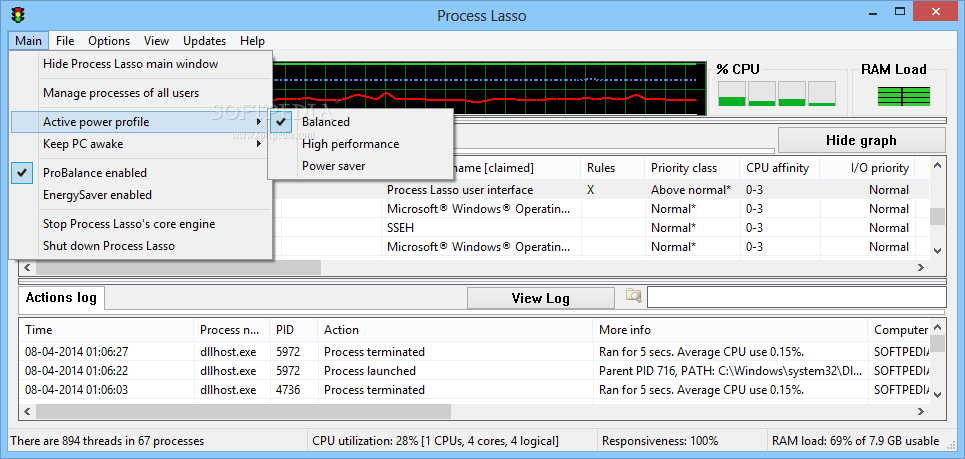The image size is (965, 459).
Task: Expand the Keep PC awake submenu
Action: coord(142,144)
